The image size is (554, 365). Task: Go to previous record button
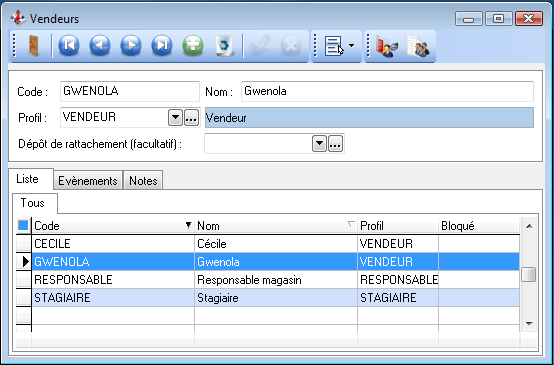(100, 46)
